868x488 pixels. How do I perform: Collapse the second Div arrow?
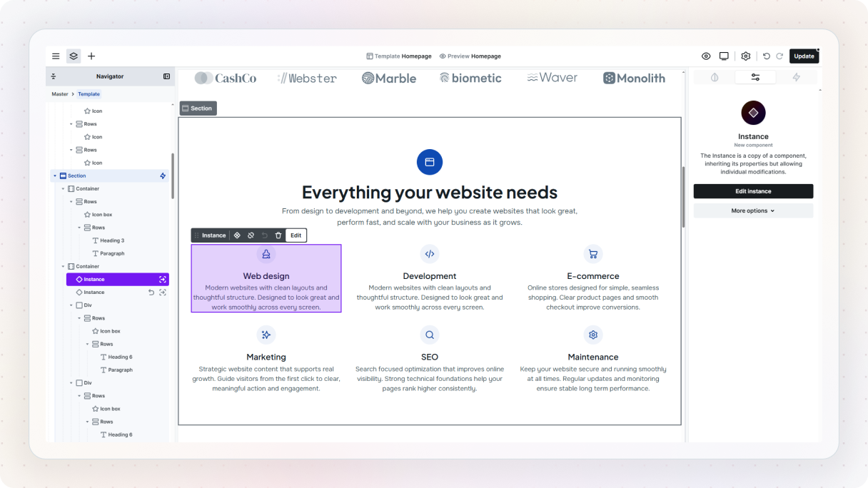click(x=71, y=383)
